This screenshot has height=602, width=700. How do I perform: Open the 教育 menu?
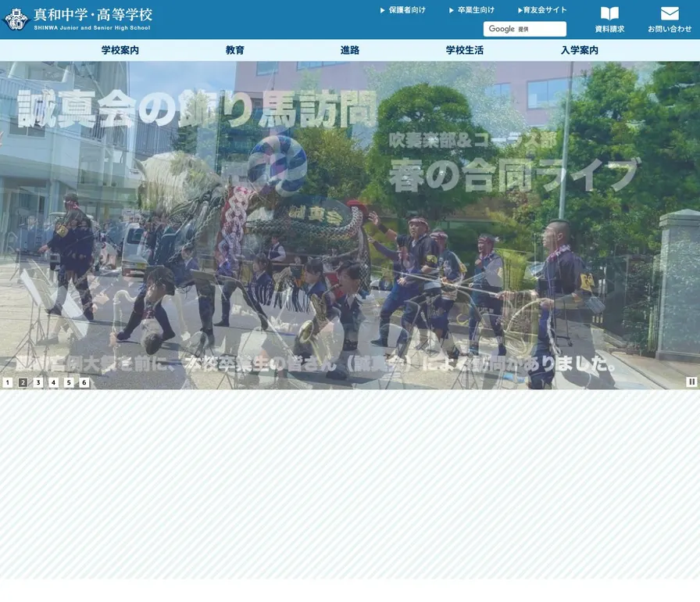[x=235, y=50]
